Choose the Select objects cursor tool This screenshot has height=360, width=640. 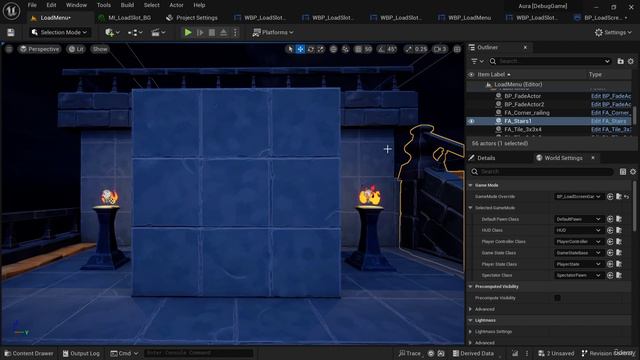(x=290, y=49)
